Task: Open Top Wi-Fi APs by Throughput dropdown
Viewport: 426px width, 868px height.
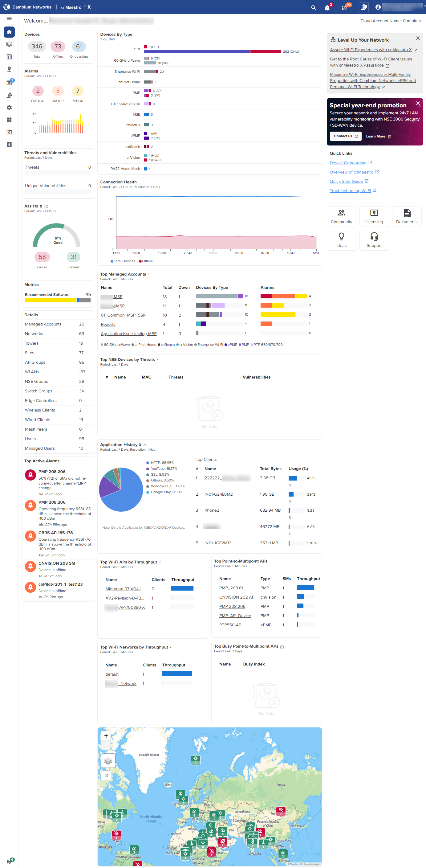Action: 160,562
